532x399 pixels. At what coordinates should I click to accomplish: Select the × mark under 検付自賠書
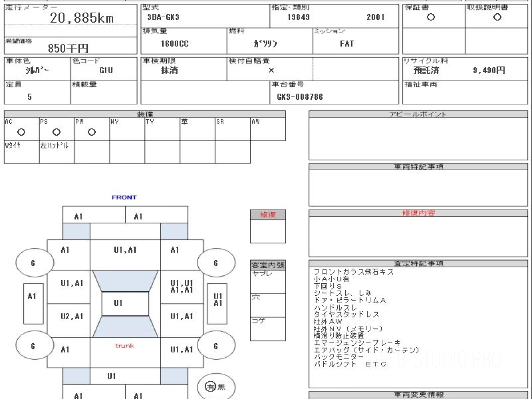pos(271,70)
